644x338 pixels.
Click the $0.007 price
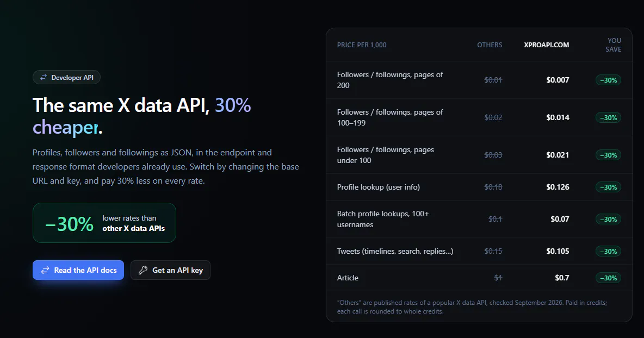click(558, 80)
